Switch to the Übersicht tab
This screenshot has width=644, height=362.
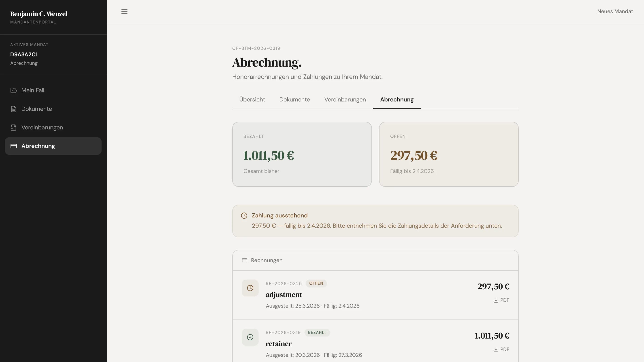tap(252, 99)
